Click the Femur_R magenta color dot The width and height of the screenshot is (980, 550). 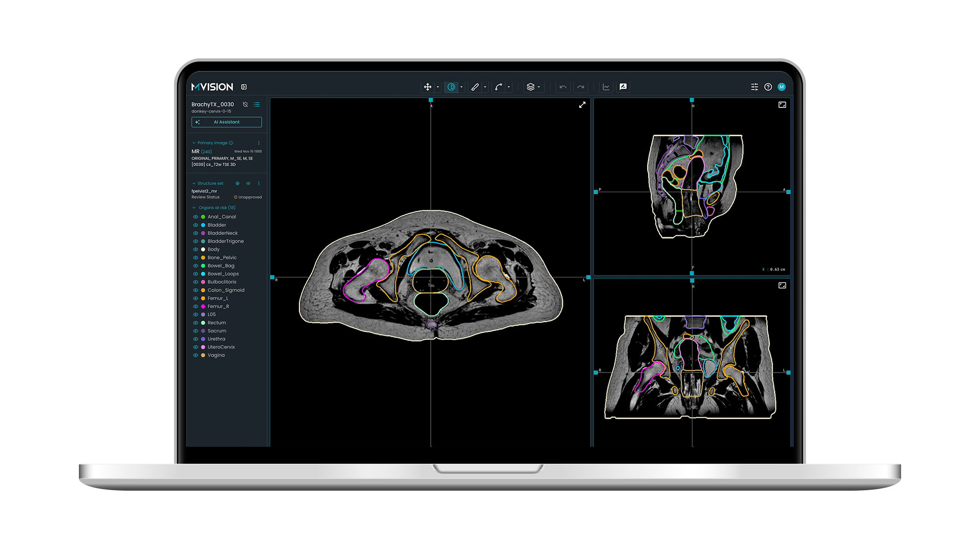coord(203,306)
